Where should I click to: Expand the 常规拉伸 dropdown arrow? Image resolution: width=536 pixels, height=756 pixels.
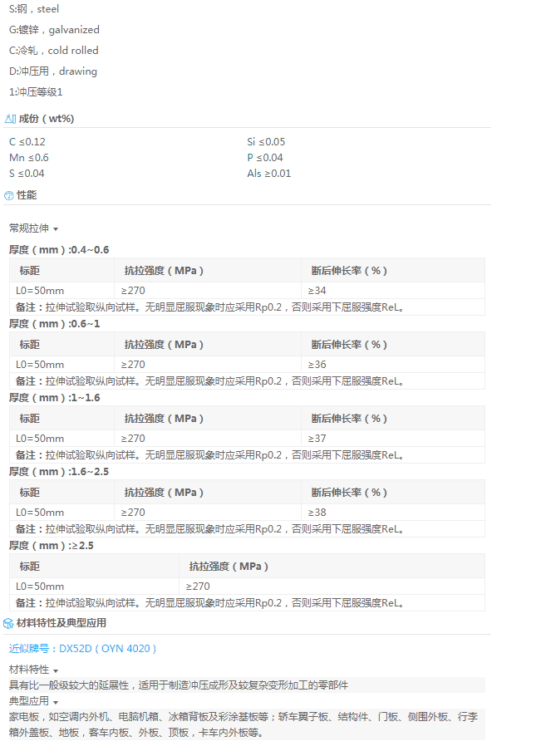(x=56, y=228)
